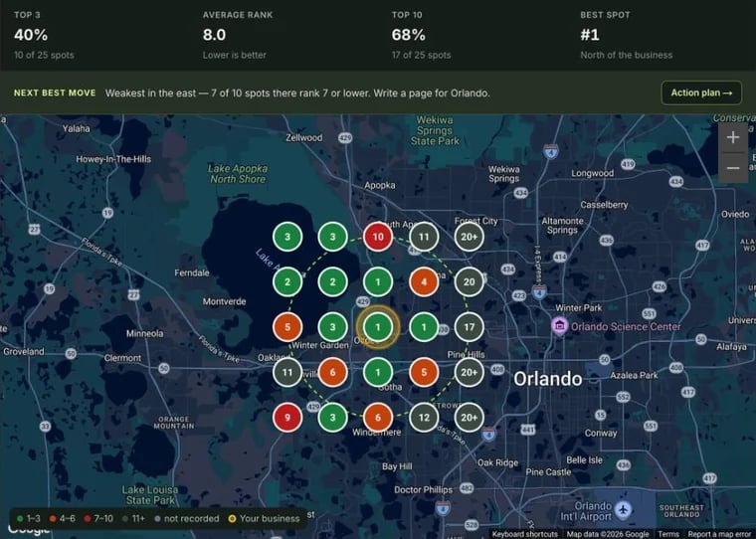Zoom in with the map plus button
The image size is (756, 539).
click(x=733, y=137)
